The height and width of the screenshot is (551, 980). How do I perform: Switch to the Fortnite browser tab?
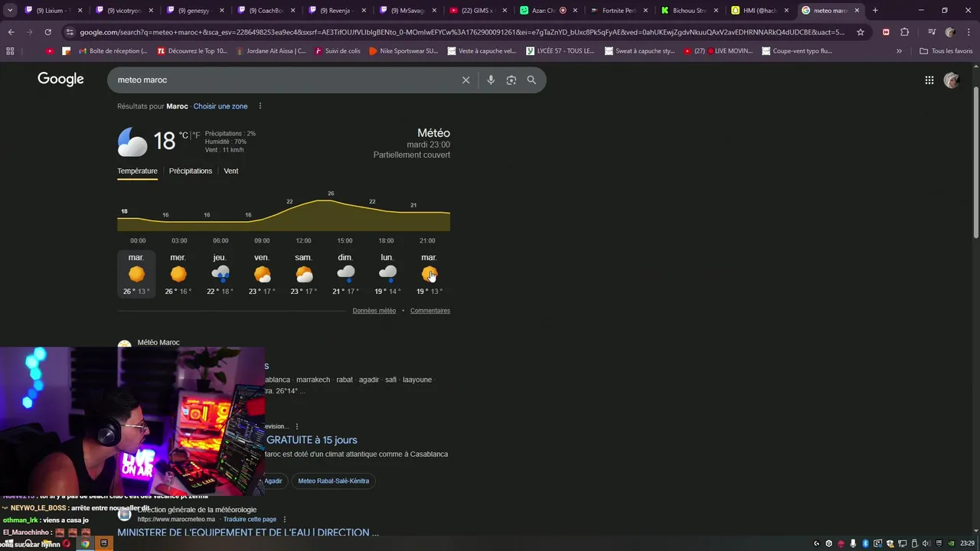coord(620,11)
